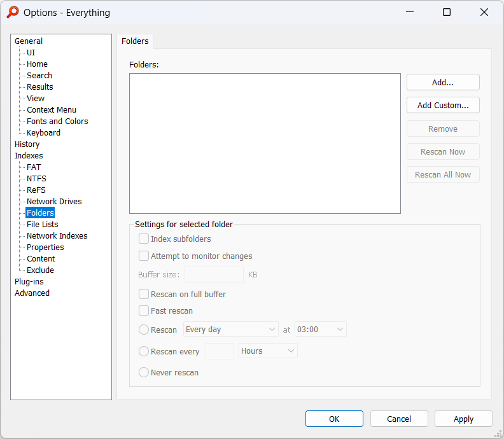Expand the Hours unit dropdown
Screen dimensions: 504x439
pos(267,351)
